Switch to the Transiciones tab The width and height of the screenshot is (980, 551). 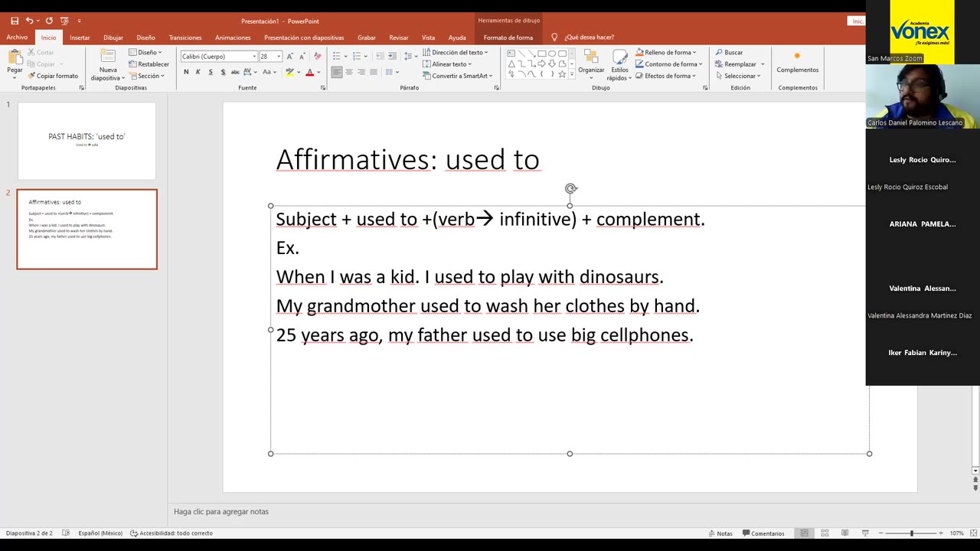pos(185,37)
